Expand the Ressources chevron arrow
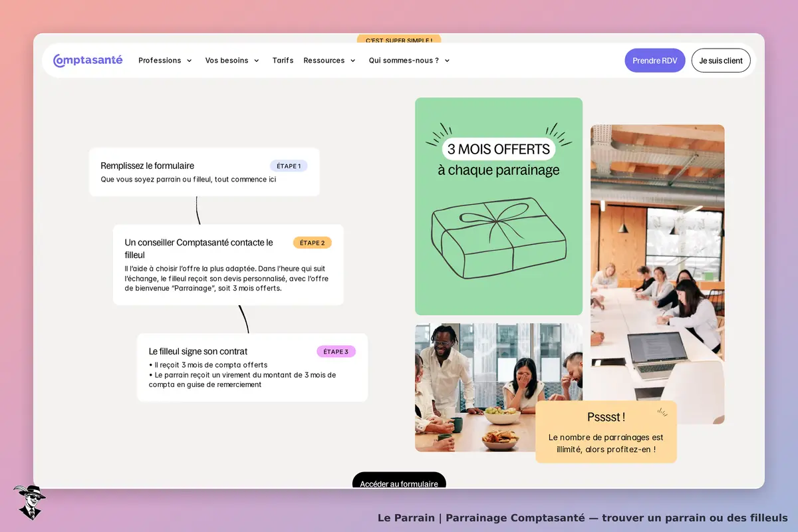This screenshot has height=532, width=798. pos(352,61)
